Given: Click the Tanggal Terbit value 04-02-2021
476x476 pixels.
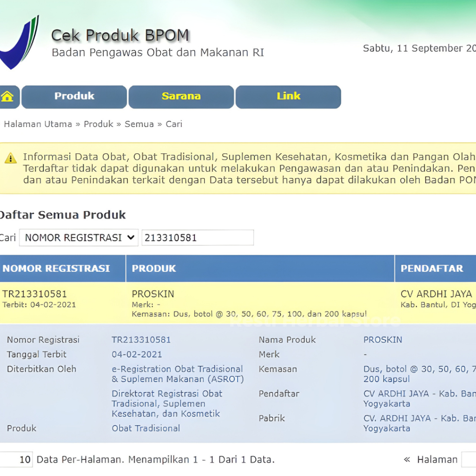Looking at the screenshot, I should point(137,354).
